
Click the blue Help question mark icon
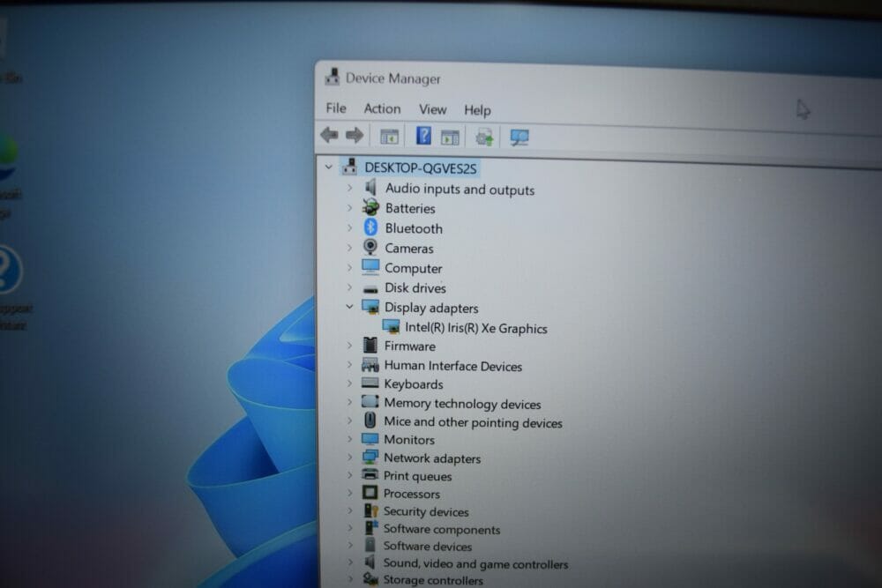point(423,136)
